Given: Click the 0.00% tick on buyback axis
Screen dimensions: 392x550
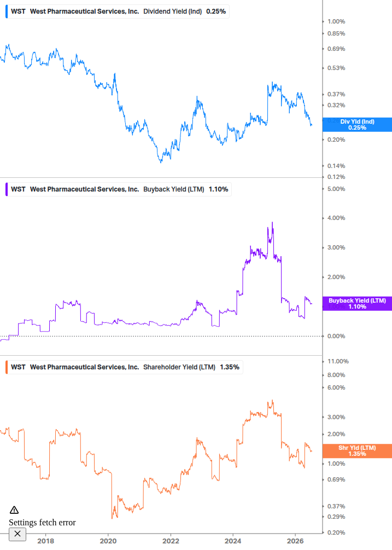Looking at the screenshot, I should (336, 337).
